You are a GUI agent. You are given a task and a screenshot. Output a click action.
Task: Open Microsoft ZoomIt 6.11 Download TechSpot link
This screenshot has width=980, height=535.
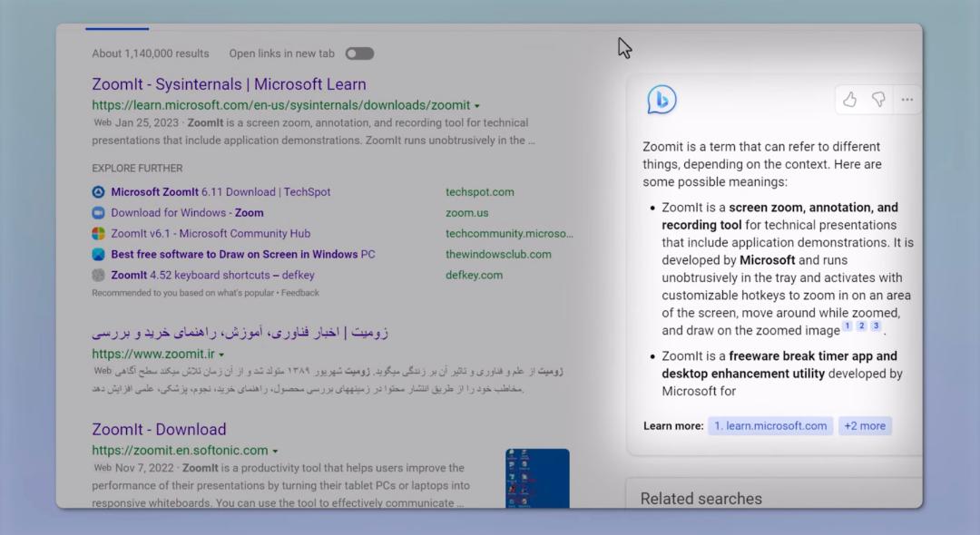[220, 191]
